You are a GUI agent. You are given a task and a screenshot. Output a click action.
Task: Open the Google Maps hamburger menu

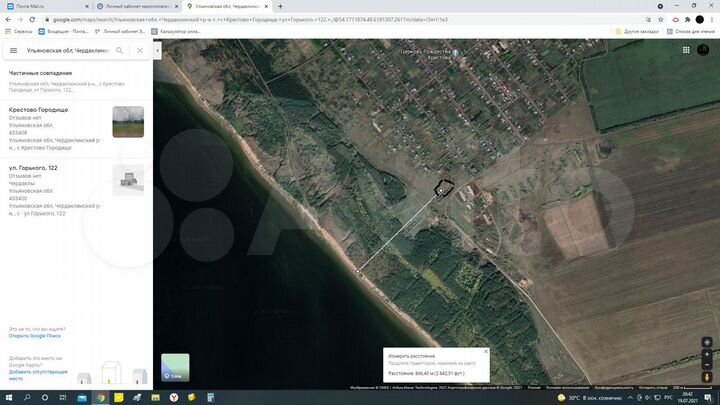coord(13,50)
